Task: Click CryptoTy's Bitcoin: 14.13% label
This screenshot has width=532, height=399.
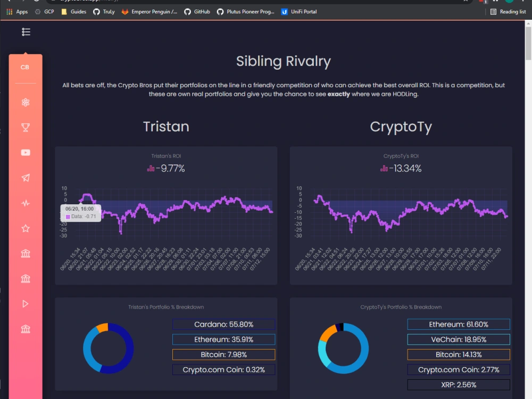Action: coord(459,354)
